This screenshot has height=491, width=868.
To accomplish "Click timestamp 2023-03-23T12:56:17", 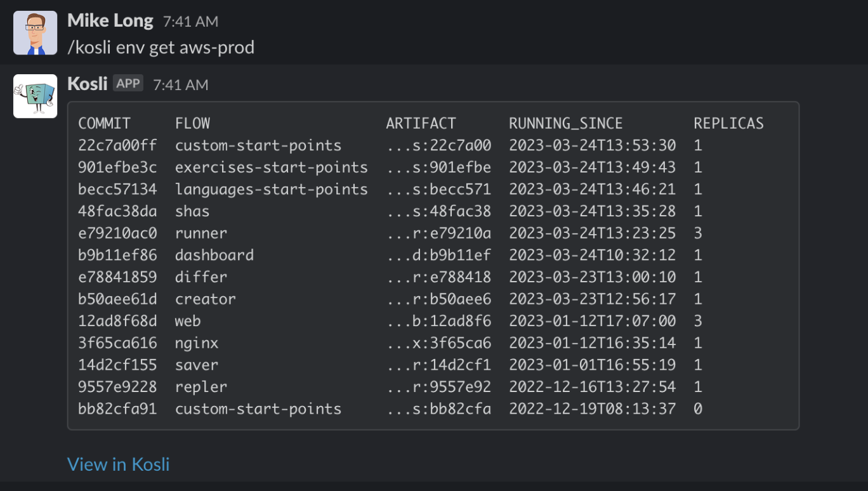I will coord(592,299).
